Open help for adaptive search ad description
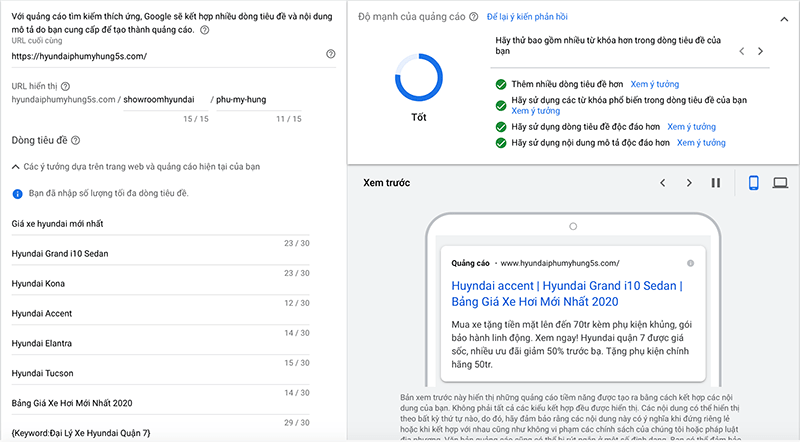This screenshot has width=800, height=442. [x=205, y=30]
